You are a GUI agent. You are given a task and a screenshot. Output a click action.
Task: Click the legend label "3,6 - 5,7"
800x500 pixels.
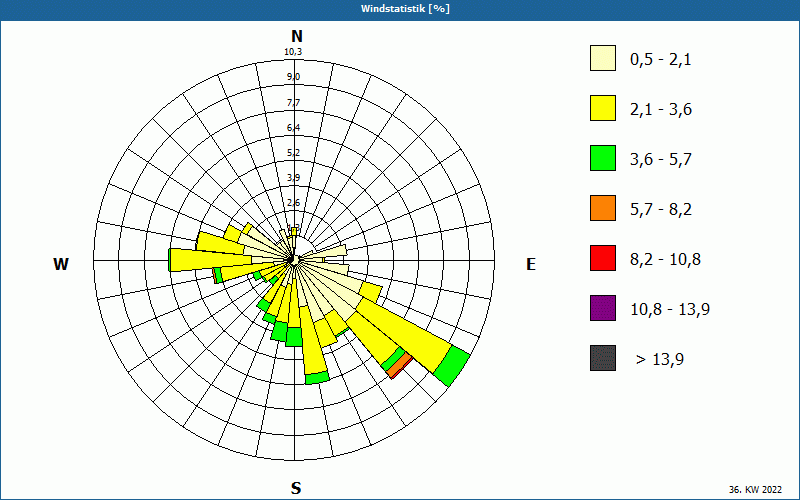(661, 160)
